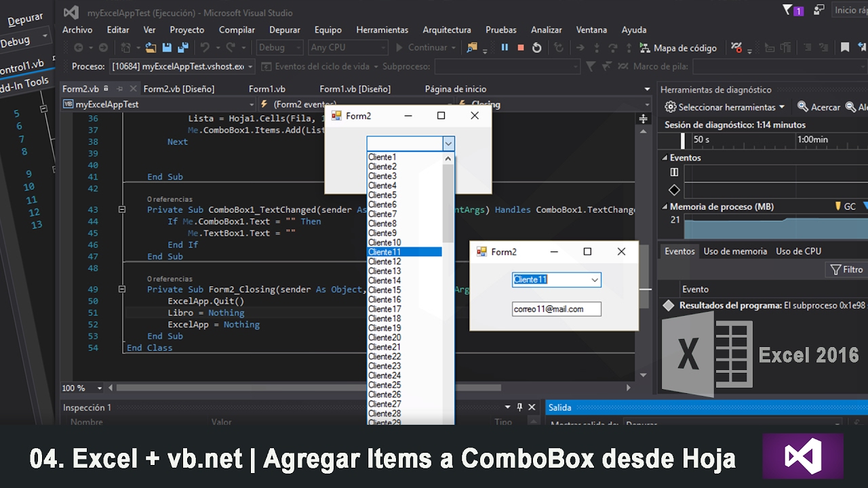The height and width of the screenshot is (488, 868).
Task: Select highlighted Cliente11 in the list
Action: pyautogui.click(x=404, y=252)
